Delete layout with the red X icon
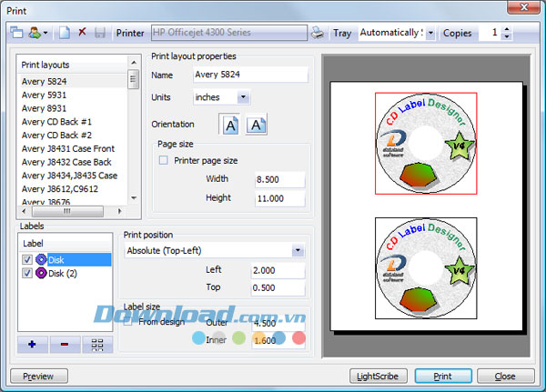This screenshot has height=392, width=546. pos(82,32)
